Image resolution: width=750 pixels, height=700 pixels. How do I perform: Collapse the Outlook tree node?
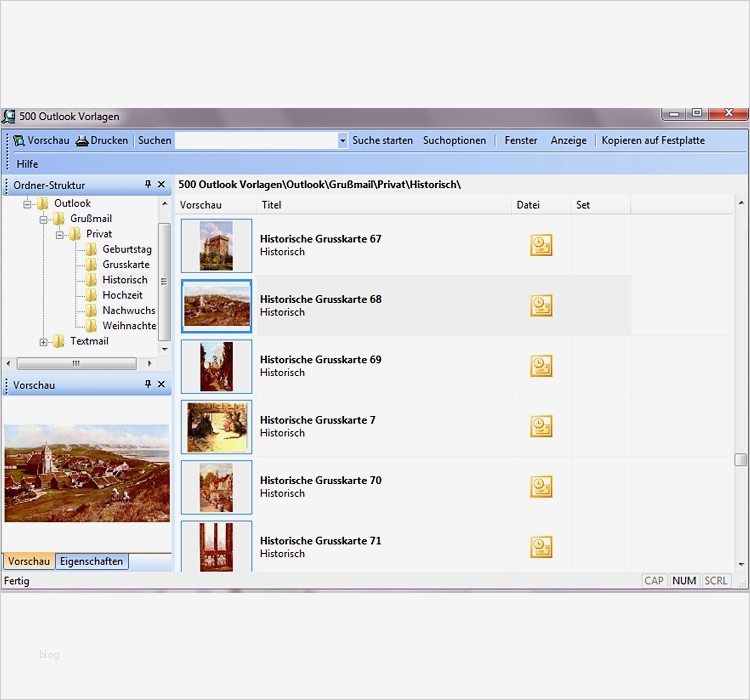click(x=27, y=204)
